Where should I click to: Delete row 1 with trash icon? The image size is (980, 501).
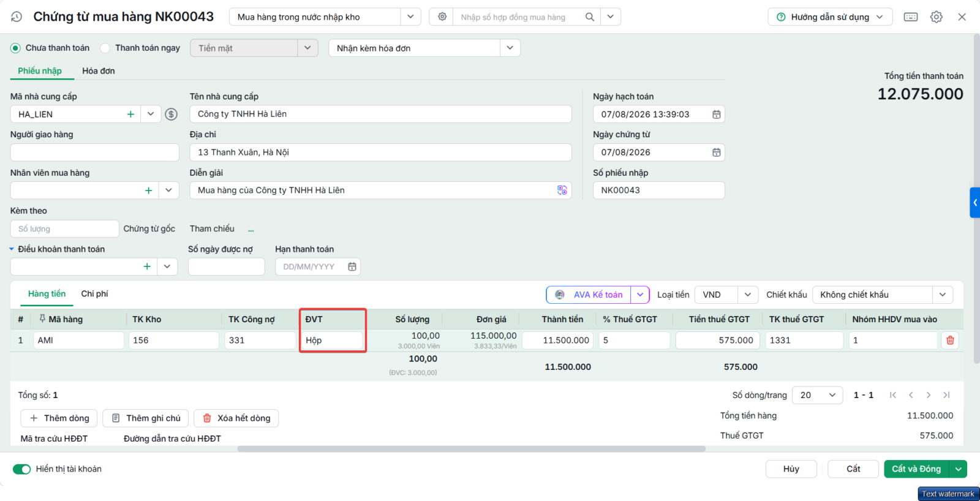(950, 341)
